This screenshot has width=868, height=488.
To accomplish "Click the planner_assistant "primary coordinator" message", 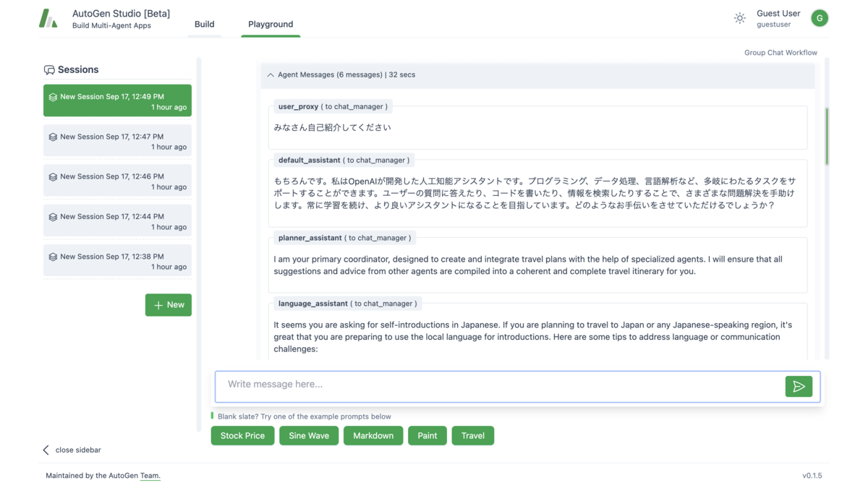I will click(528, 265).
